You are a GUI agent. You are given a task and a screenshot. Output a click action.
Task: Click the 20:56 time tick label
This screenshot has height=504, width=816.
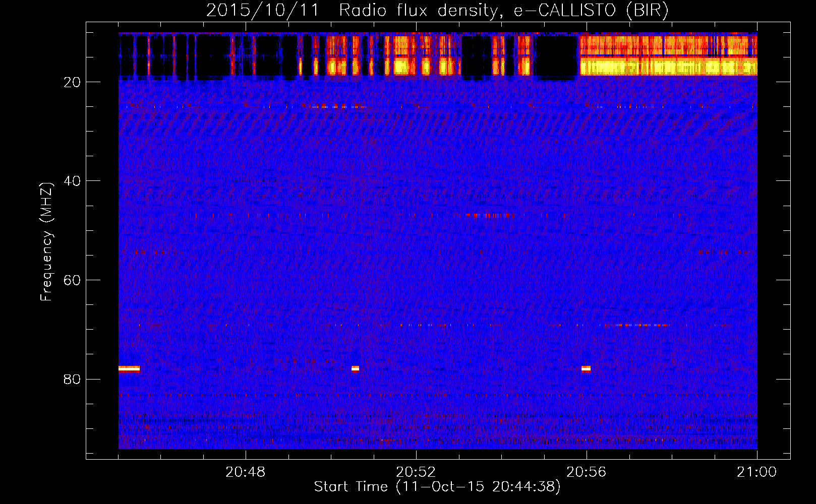click(x=587, y=472)
